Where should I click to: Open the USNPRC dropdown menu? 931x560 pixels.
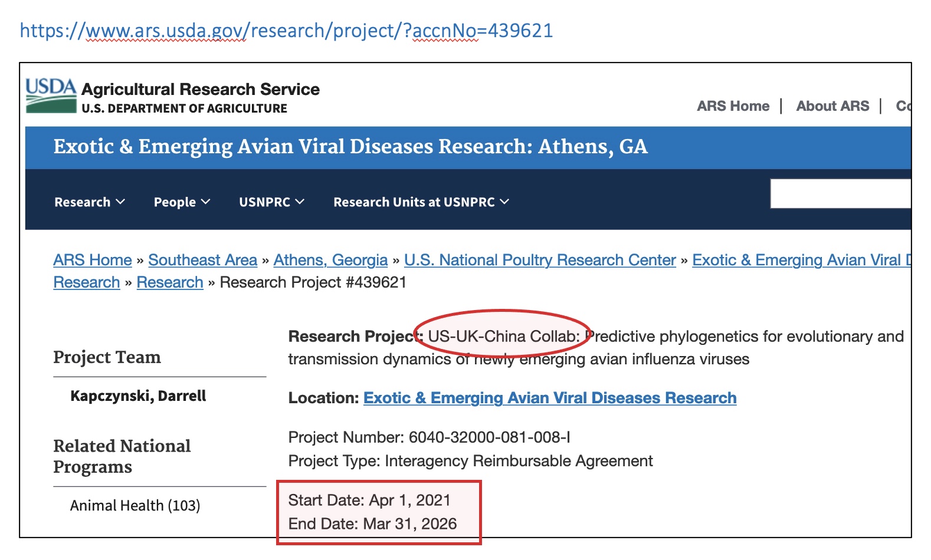(271, 202)
